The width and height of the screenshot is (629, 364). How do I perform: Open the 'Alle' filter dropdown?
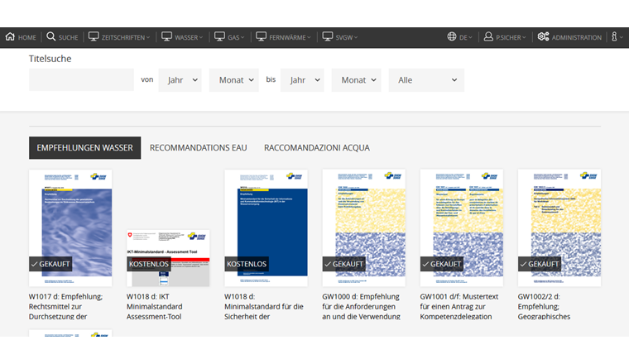coord(427,80)
